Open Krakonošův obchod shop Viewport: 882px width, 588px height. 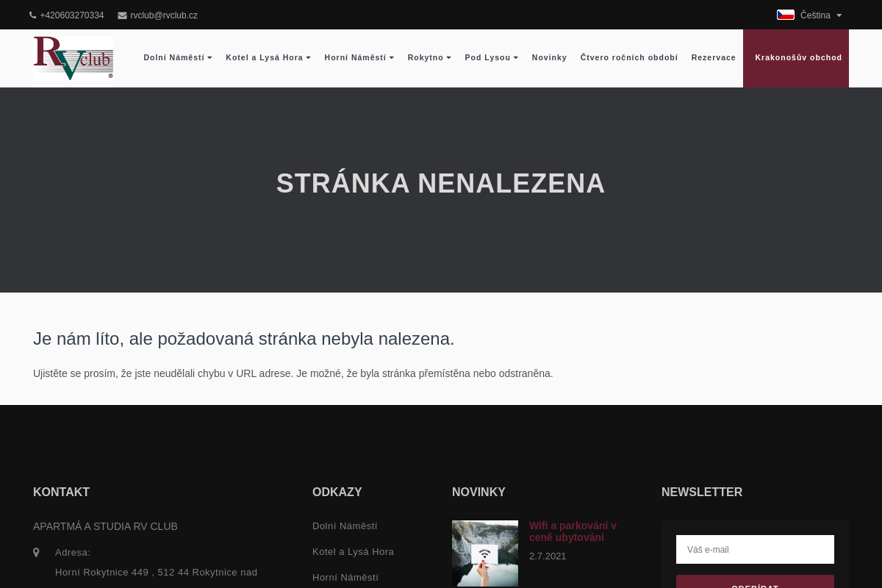796,58
